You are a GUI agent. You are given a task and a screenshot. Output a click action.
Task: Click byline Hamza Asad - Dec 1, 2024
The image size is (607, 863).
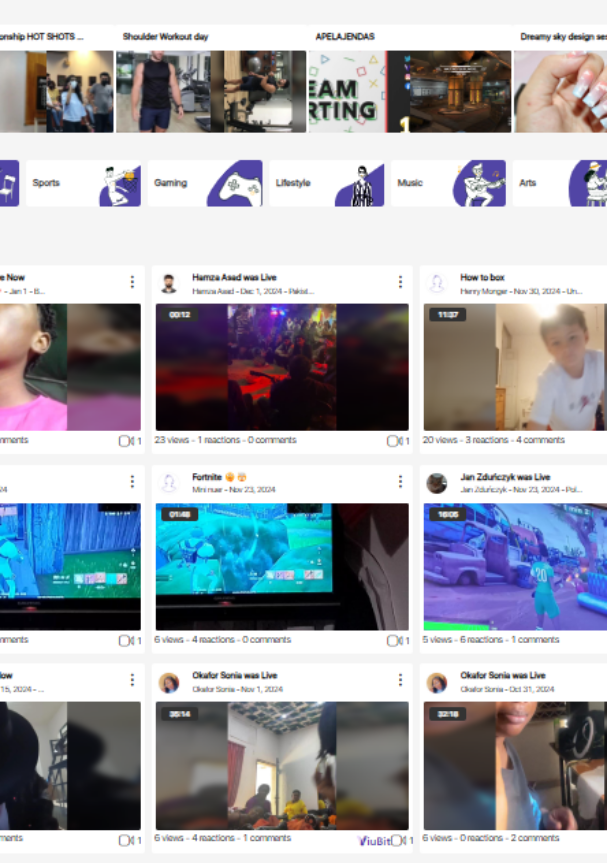253,291
